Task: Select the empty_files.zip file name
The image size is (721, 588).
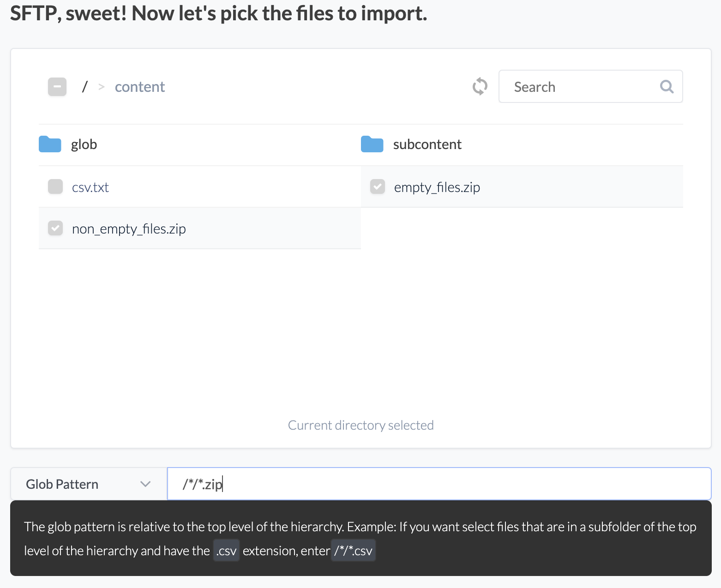Action: [x=437, y=187]
